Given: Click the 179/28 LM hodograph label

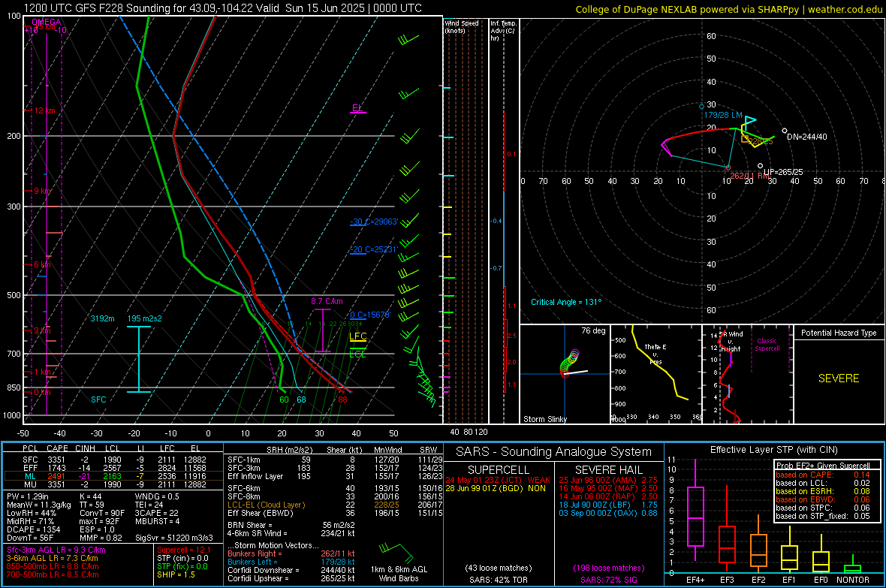Looking at the screenshot, I should 723,115.
